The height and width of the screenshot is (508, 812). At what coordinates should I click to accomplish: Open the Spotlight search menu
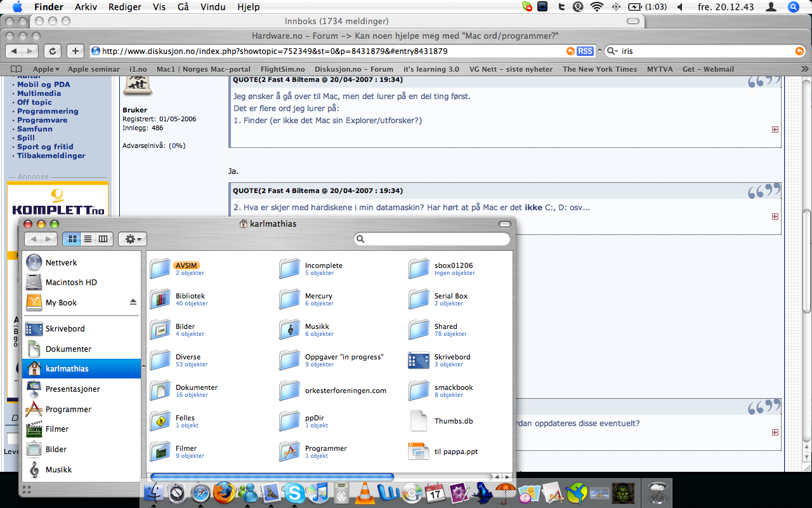[x=793, y=7]
